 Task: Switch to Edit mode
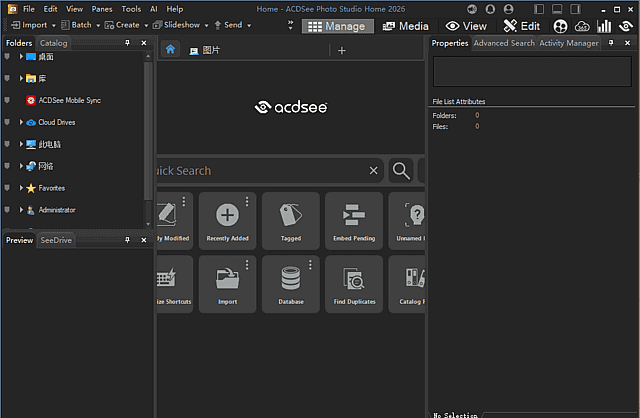522,26
